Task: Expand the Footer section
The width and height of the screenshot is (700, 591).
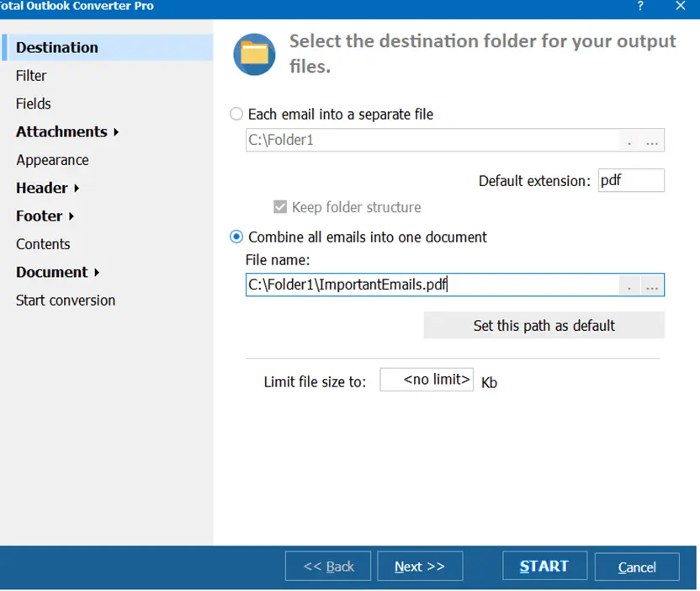Action: tap(38, 216)
